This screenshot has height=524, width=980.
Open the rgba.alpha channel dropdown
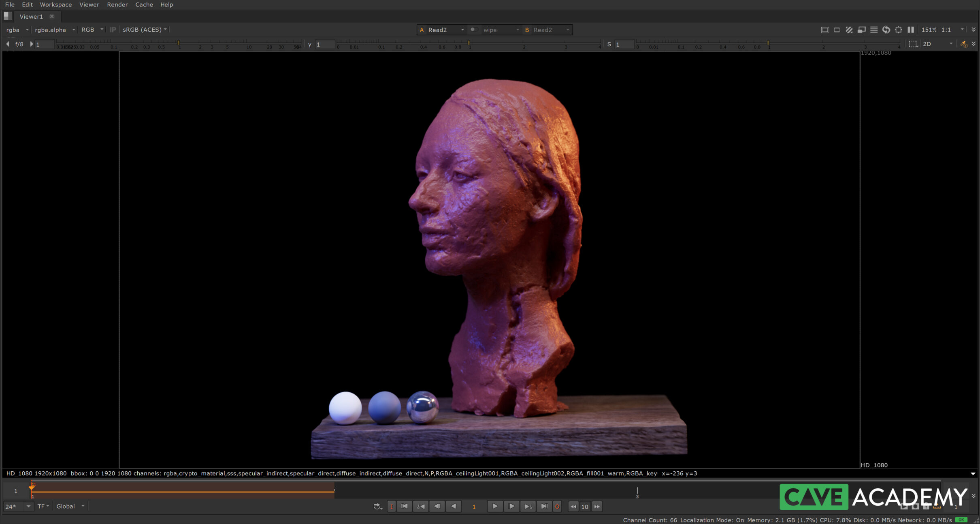tap(55, 30)
